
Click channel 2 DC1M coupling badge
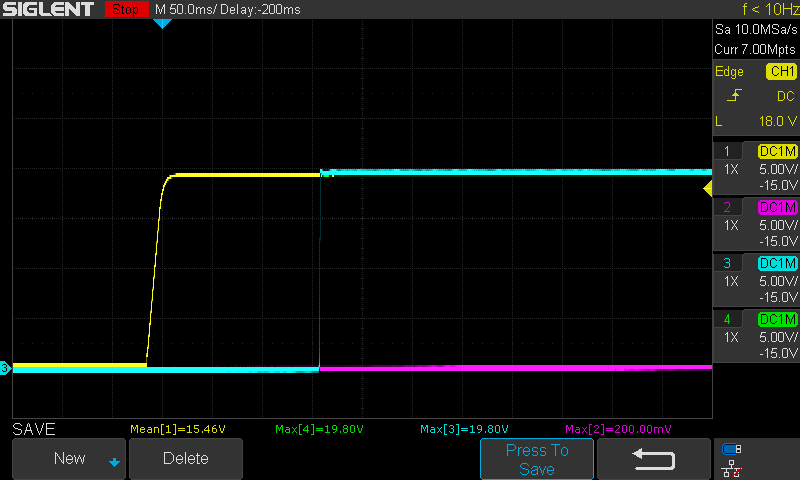pos(778,207)
